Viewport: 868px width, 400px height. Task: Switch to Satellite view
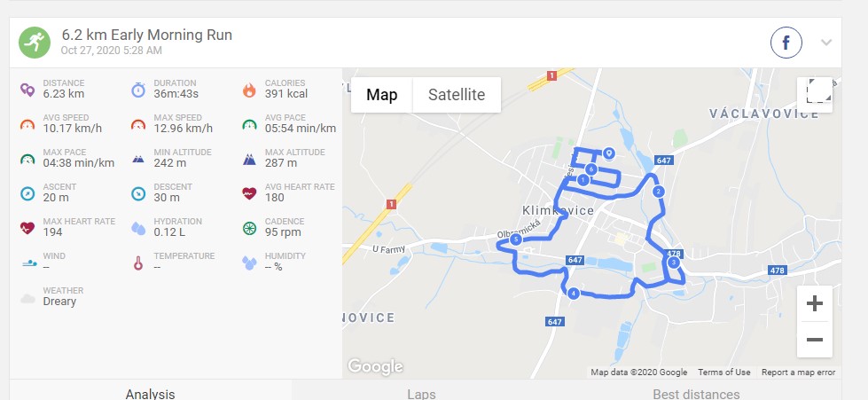coord(457,95)
